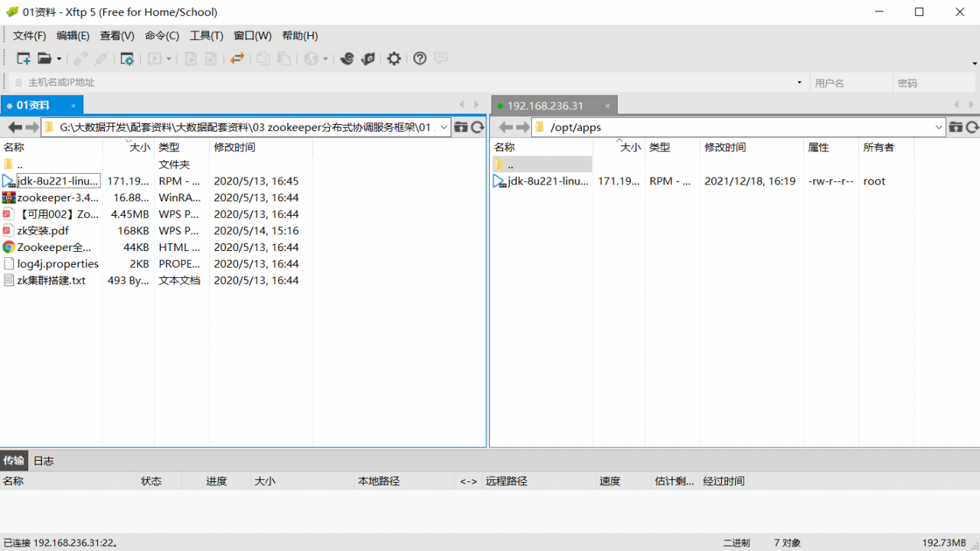The image size is (980, 551).
Task: Open parent folder in remote pane
Action: (542, 165)
